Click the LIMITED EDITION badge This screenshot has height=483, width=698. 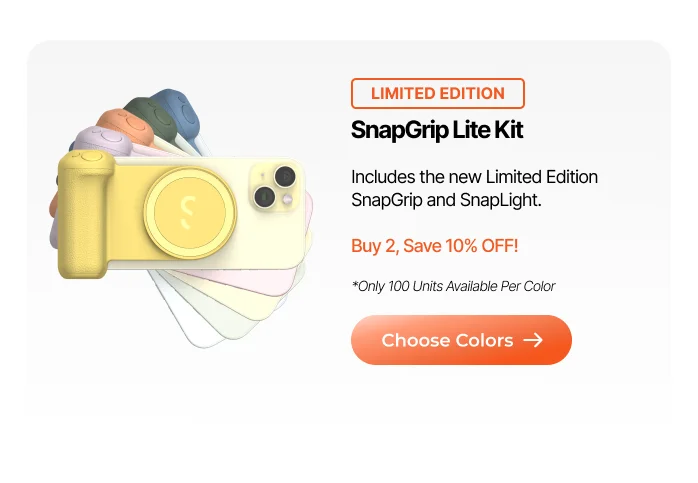coord(437,93)
